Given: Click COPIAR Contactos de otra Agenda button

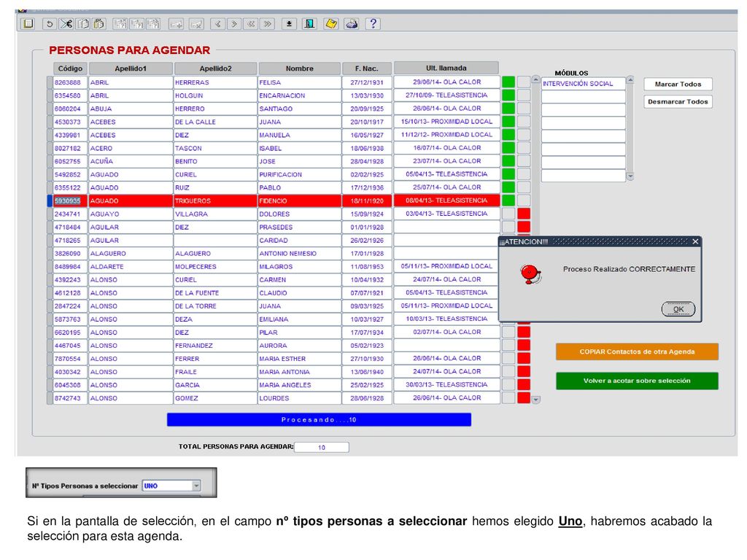Looking at the screenshot, I should coord(637,351).
